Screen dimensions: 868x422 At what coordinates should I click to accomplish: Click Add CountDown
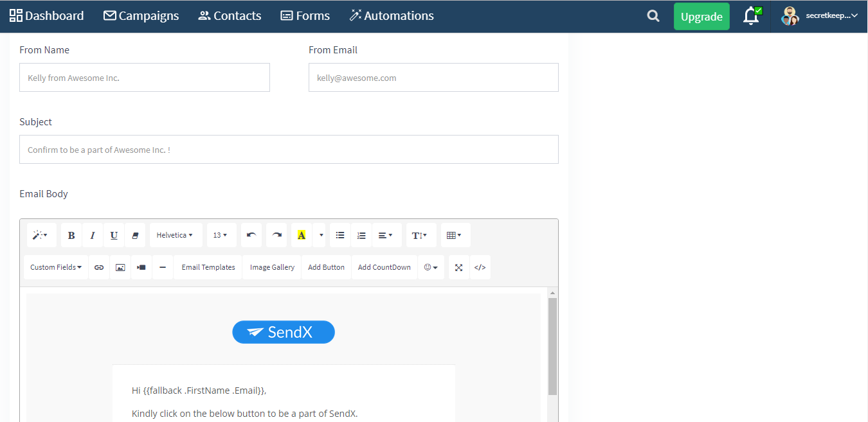pyautogui.click(x=384, y=267)
